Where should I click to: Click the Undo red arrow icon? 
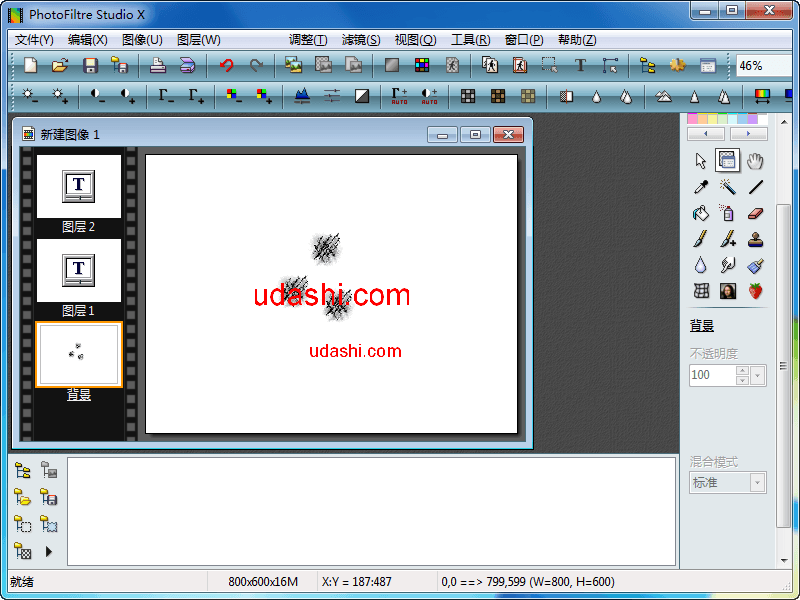pyautogui.click(x=226, y=66)
